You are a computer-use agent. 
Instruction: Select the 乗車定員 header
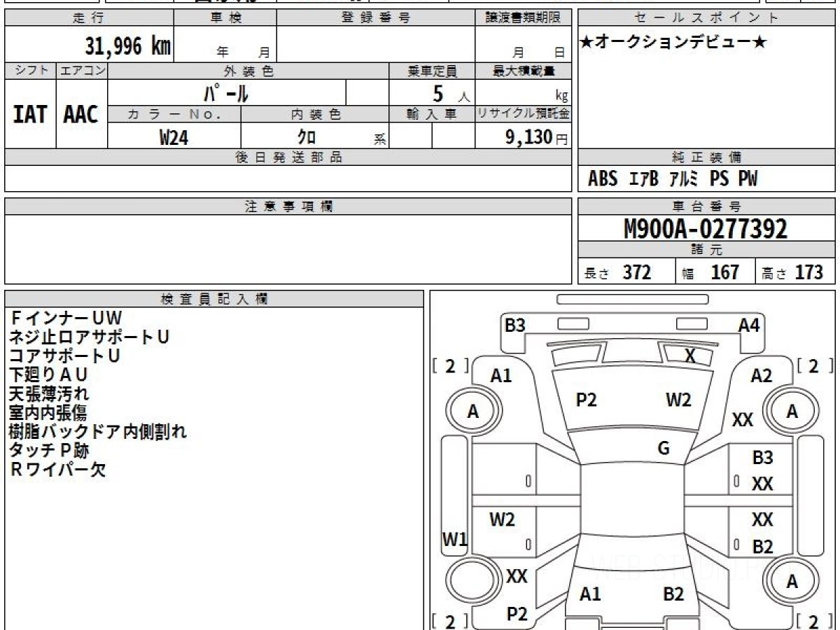tap(432, 71)
